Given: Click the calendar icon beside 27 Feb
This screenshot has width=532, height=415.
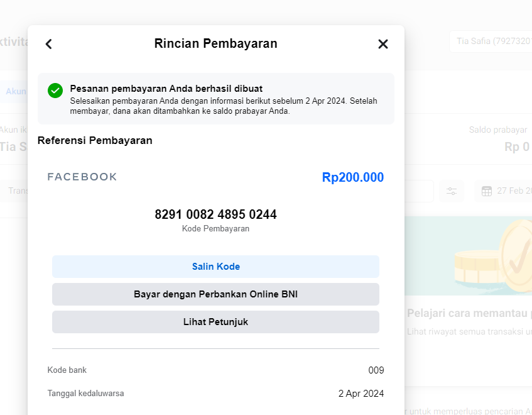Looking at the screenshot, I should point(487,191).
